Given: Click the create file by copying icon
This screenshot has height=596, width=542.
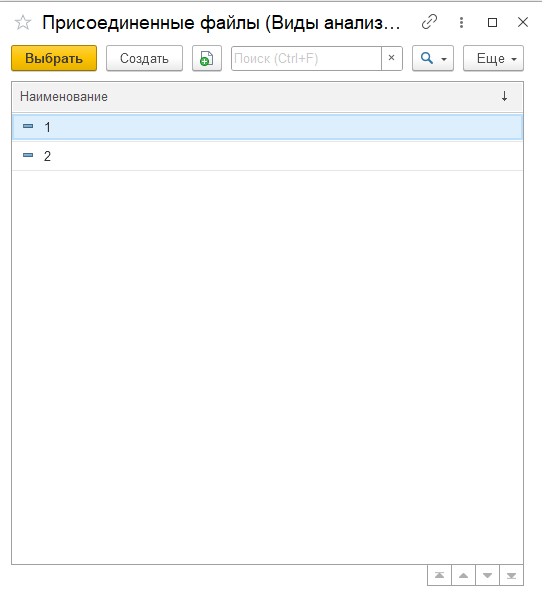Looking at the screenshot, I should pos(207,58).
